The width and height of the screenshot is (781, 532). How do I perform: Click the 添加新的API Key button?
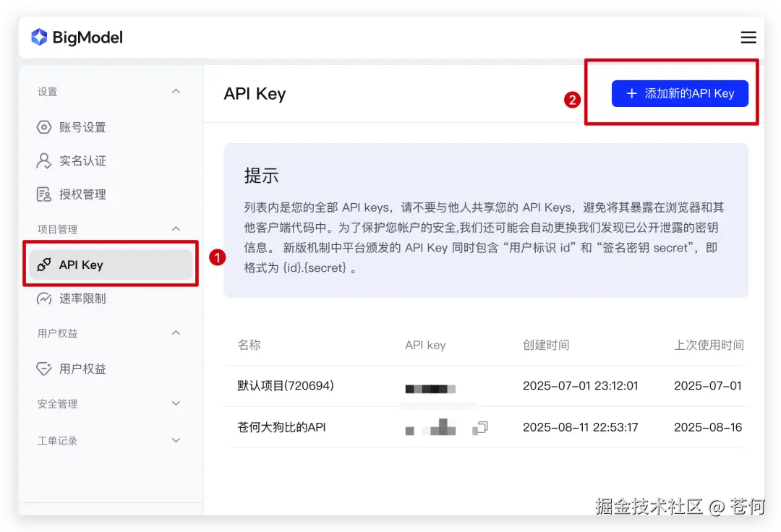click(680, 93)
